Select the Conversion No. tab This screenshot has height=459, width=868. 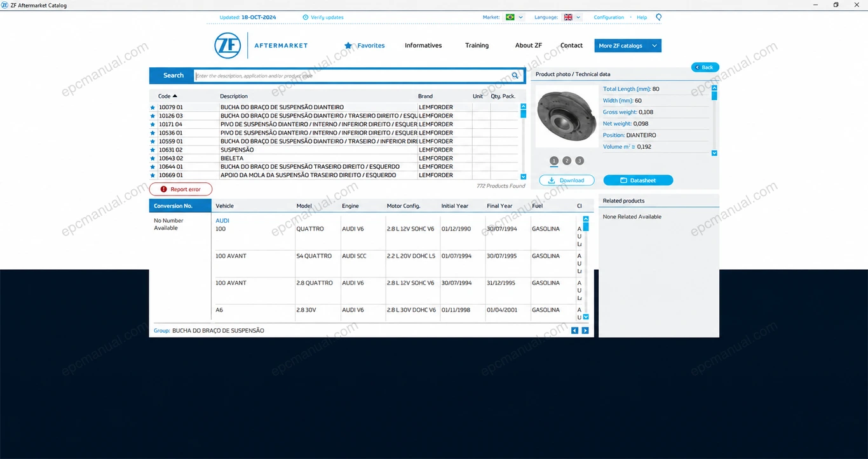tap(180, 206)
